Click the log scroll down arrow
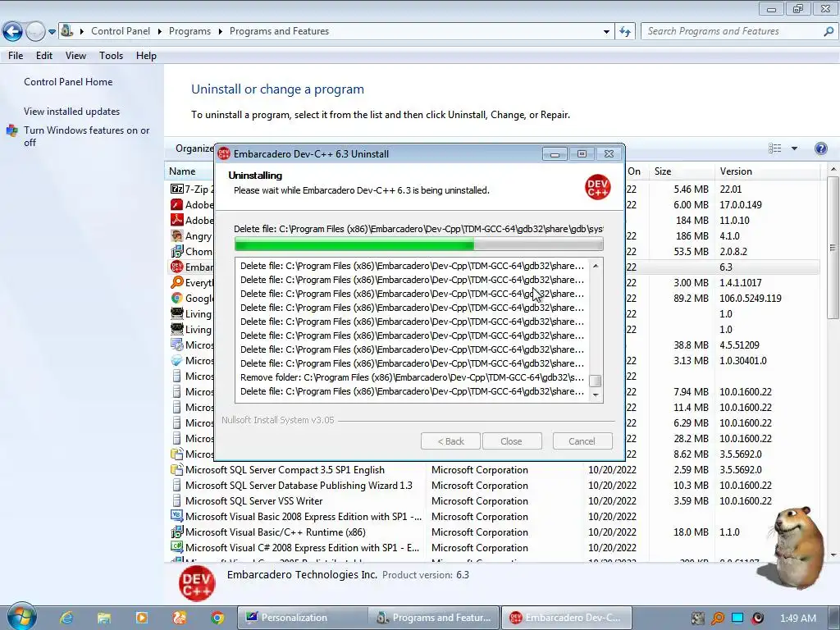 coord(596,395)
